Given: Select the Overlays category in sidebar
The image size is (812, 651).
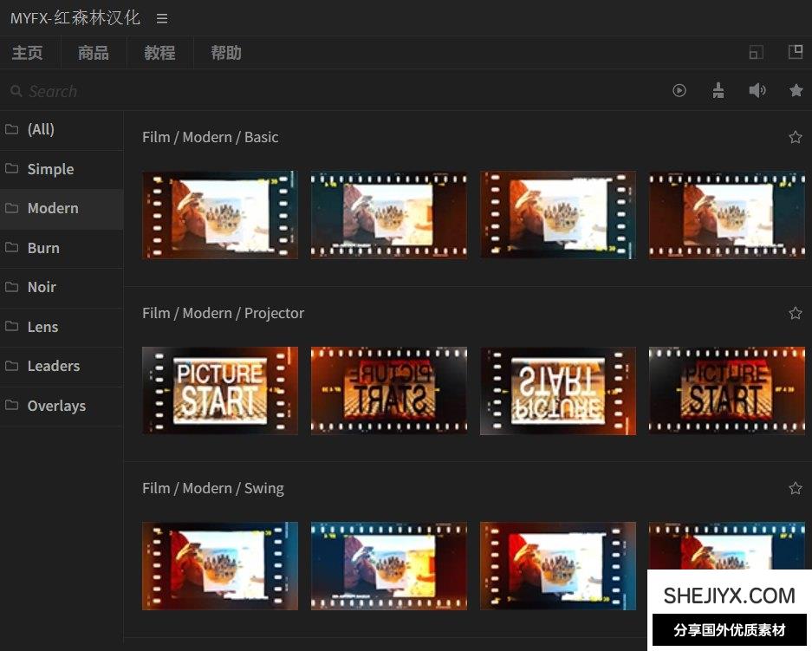Looking at the screenshot, I should coord(56,406).
